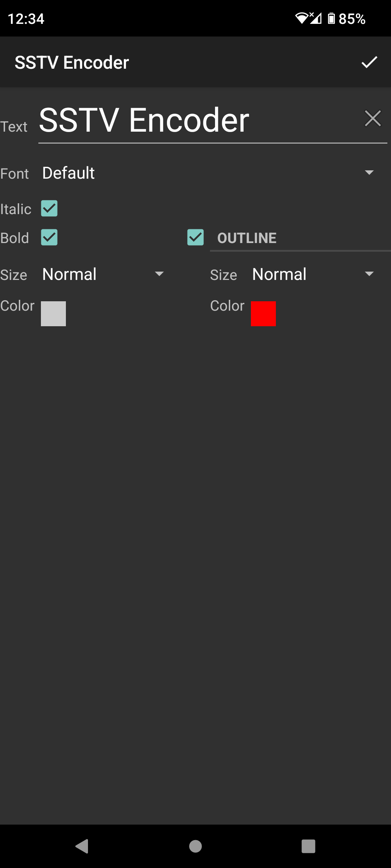Disable the Italic checkbox

pyautogui.click(x=49, y=209)
